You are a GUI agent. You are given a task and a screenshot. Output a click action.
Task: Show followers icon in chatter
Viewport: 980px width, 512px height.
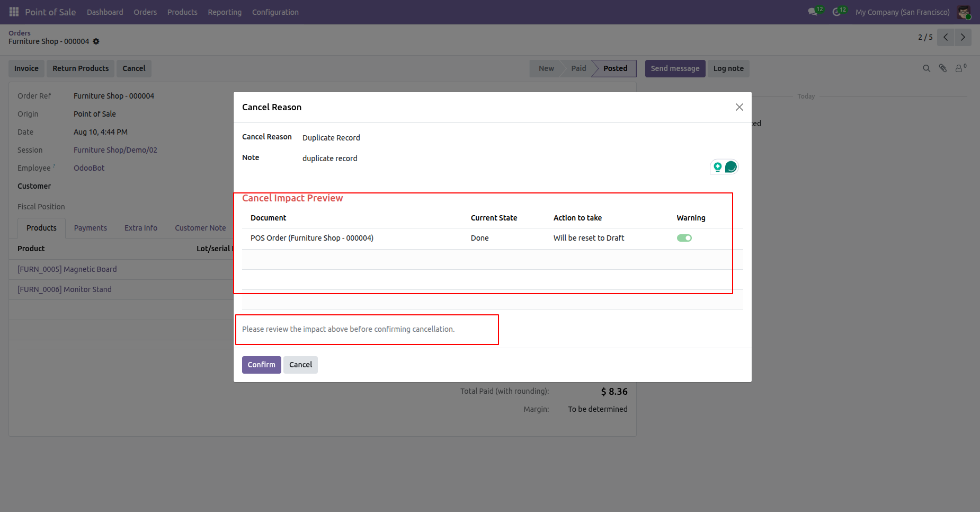[960, 68]
